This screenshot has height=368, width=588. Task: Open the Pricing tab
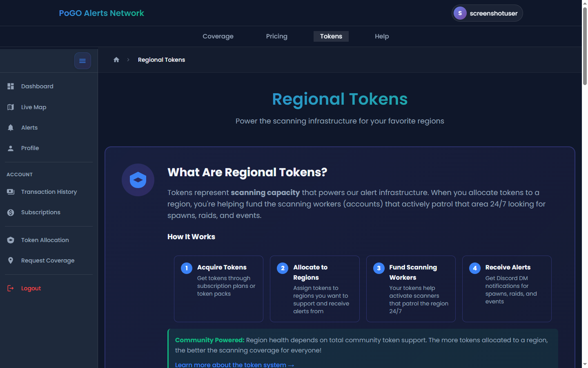coord(277,36)
